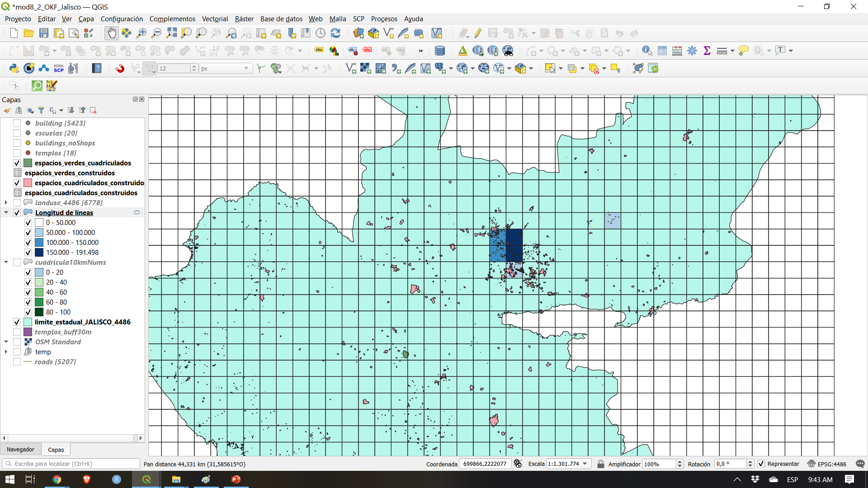Toggle the scale lock padlock button
This screenshot has height=488, width=868.
pyautogui.click(x=600, y=464)
